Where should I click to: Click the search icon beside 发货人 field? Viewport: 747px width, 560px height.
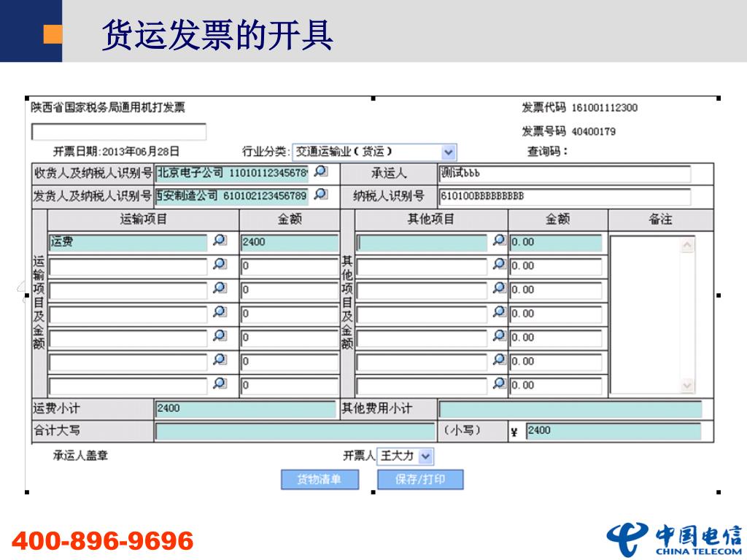point(321,194)
